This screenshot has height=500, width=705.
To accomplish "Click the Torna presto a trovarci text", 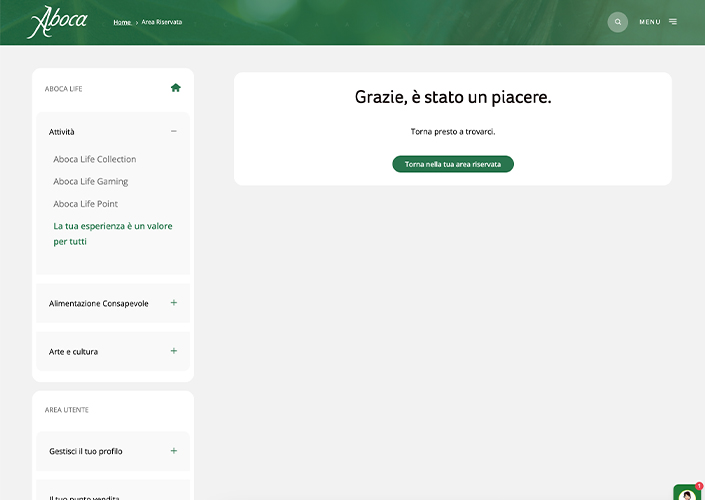I will [x=453, y=131].
